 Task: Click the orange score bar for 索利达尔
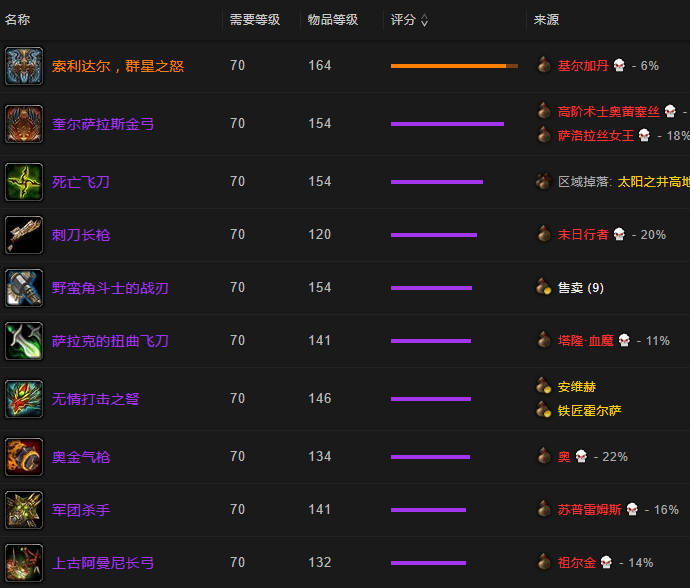454,66
